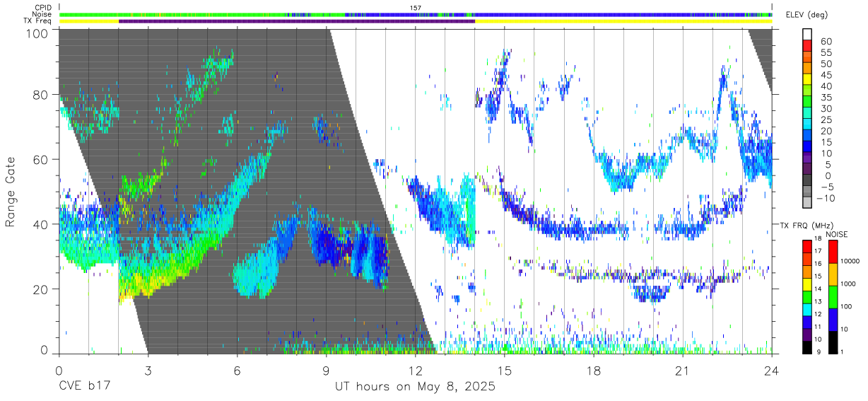Click the Range Gate tick 100

tap(37, 33)
